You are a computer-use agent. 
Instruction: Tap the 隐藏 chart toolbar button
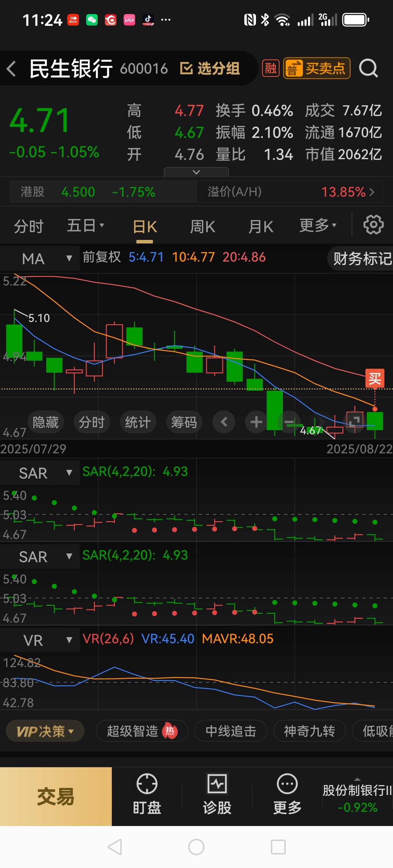tap(46, 422)
